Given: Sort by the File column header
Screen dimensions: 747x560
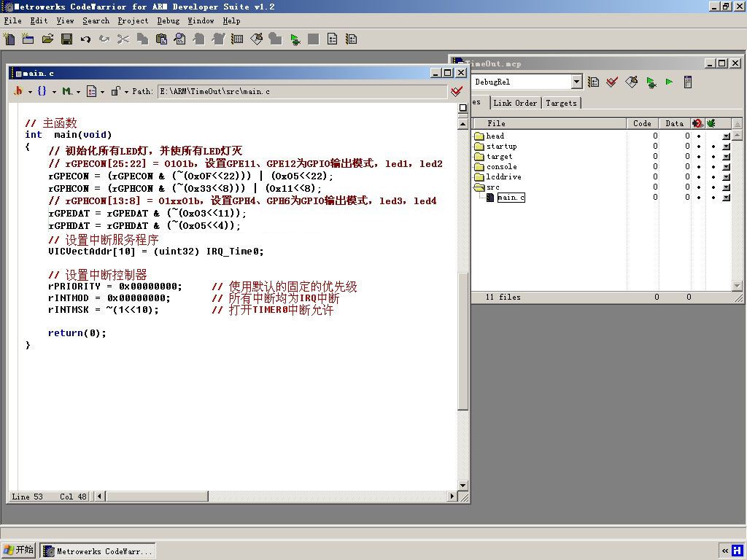Looking at the screenshot, I should pos(549,123).
